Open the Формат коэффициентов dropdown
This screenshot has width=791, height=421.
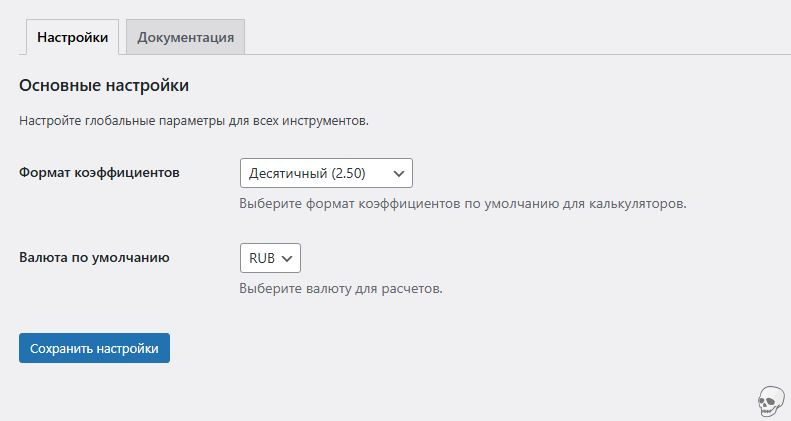[x=326, y=173]
